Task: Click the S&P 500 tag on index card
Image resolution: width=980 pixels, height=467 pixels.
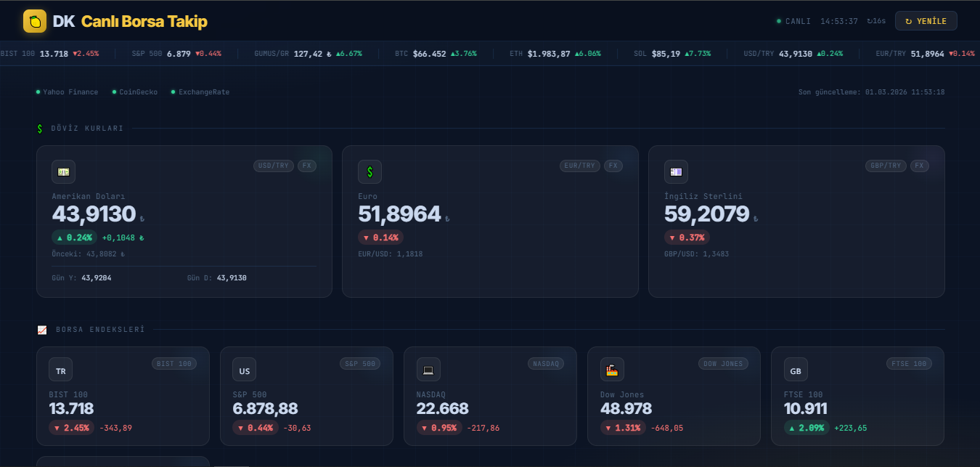Action: pyautogui.click(x=360, y=363)
